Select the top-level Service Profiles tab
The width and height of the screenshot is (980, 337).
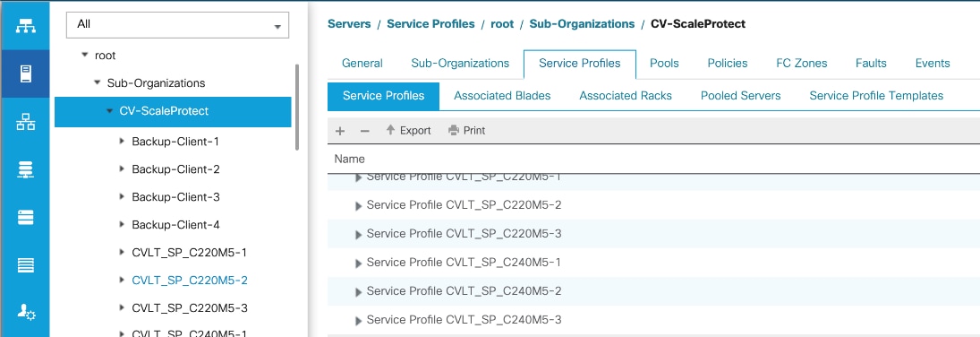pyautogui.click(x=579, y=64)
